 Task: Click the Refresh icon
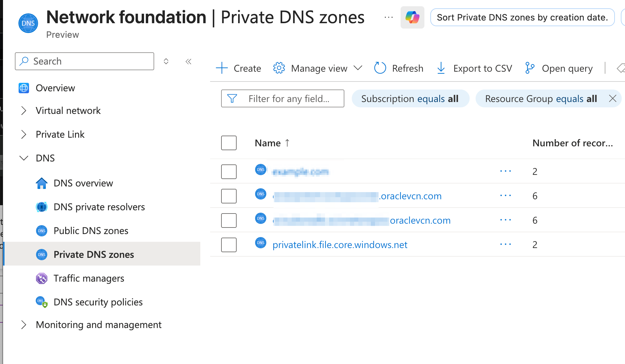[x=380, y=68]
